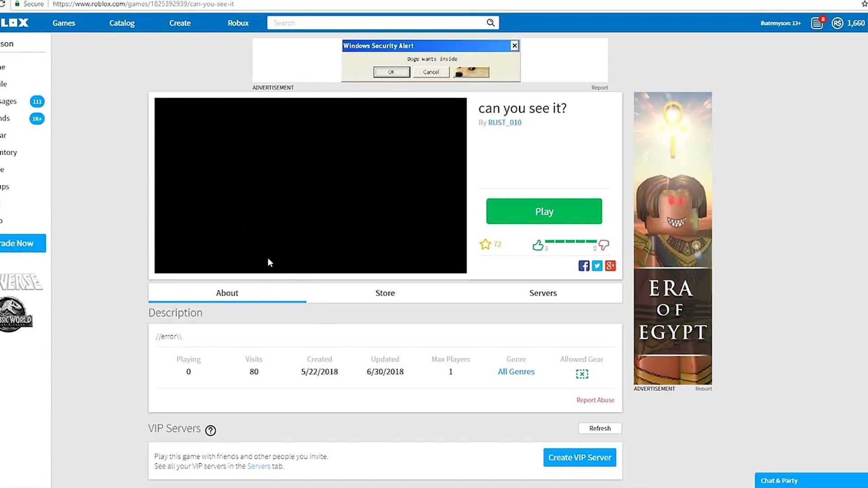Close the Windows Security Alert ad
868x488 pixels.
(x=514, y=46)
